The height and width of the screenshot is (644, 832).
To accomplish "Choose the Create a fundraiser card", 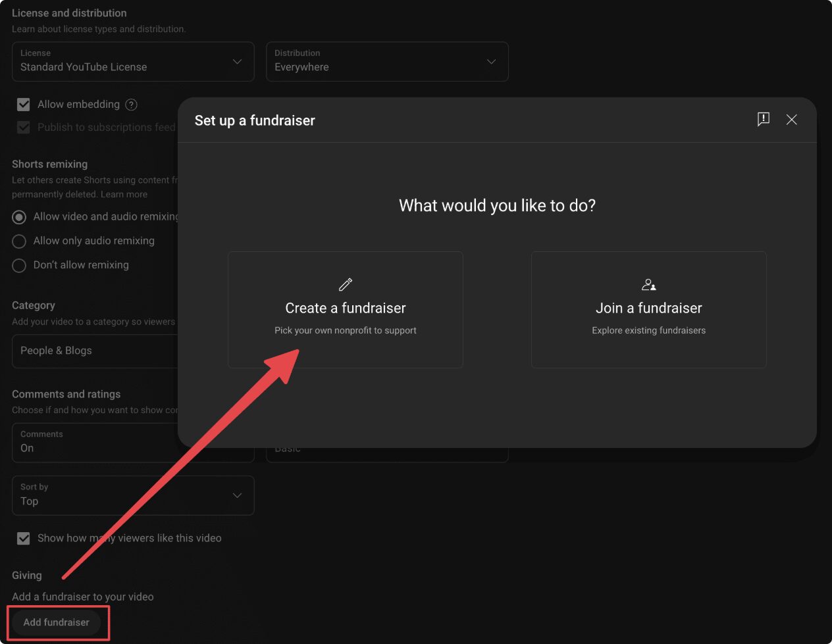I will click(346, 310).
